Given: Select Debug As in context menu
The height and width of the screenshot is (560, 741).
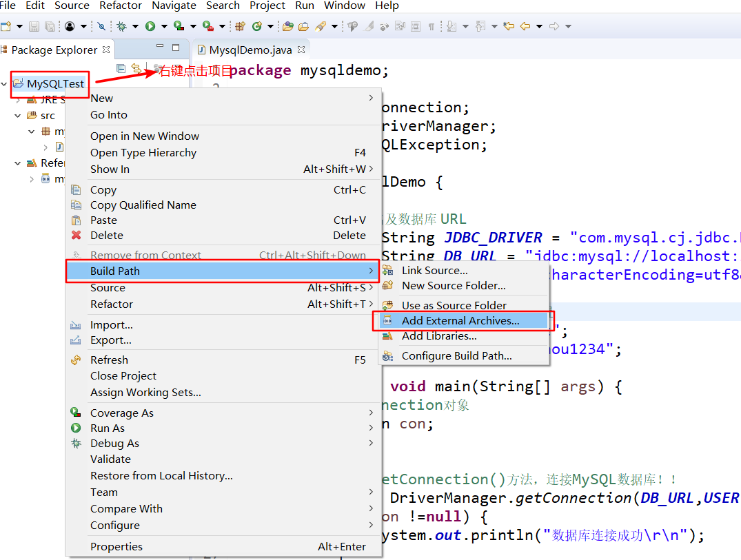Looking at the screenshot, I should (x=223, y=444).
